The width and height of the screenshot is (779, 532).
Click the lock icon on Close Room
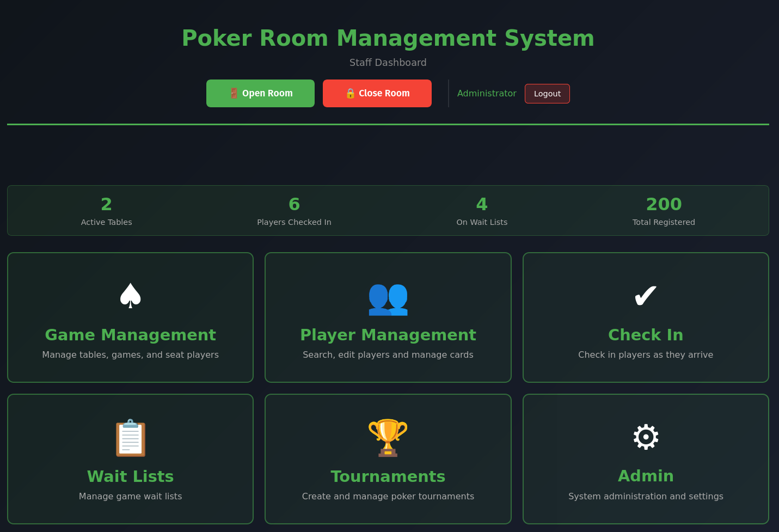click(350, 93)
